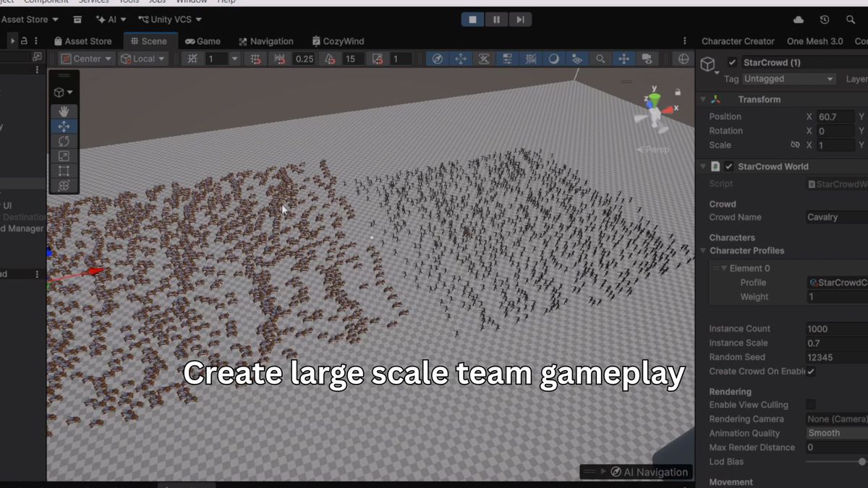
Task: Toggle Create Crowd On Enable checkbox
Action: pos(811,372)
